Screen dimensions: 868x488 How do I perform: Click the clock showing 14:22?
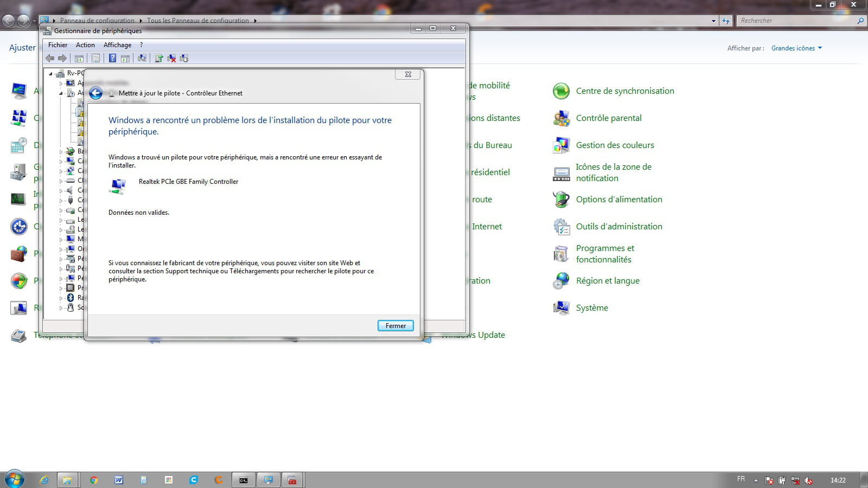[838, 480]
